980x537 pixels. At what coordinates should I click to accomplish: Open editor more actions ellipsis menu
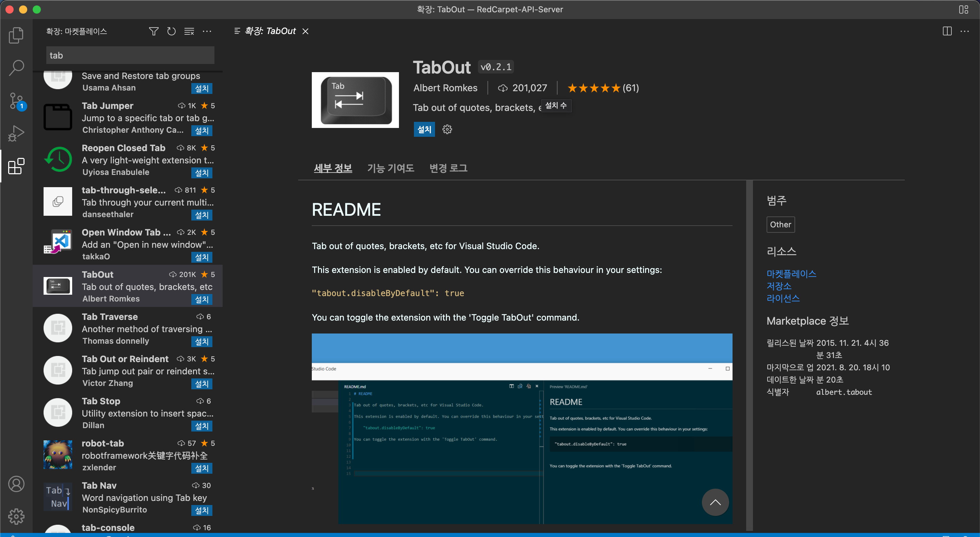[964, 31]
